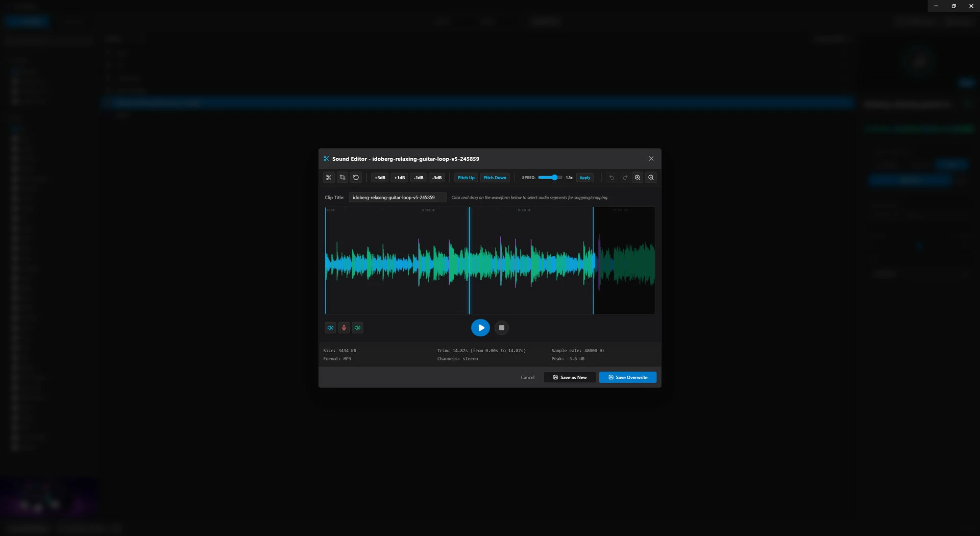Toggle the blue speaker output button
This screenshot has height=536, width=980.
pos(330,328)
